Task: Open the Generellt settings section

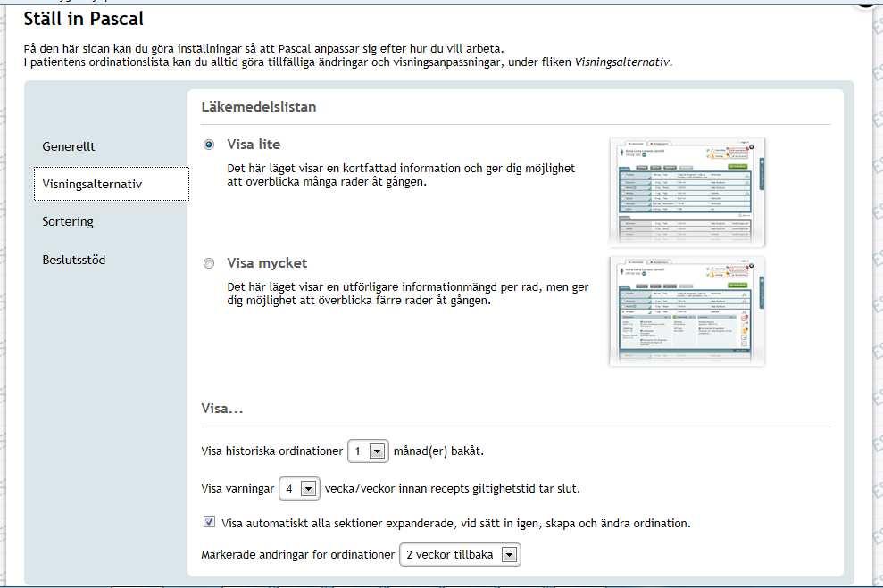Action: (x=69, y=146)
